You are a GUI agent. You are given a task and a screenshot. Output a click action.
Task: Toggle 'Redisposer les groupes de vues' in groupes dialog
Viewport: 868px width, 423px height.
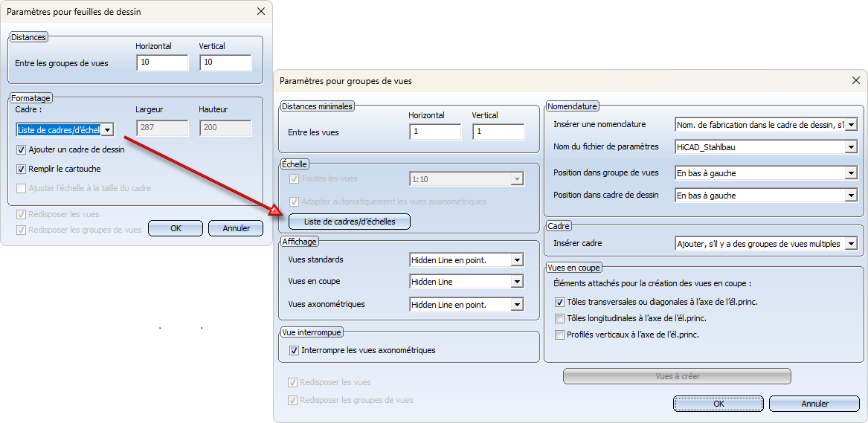[292, 400]
